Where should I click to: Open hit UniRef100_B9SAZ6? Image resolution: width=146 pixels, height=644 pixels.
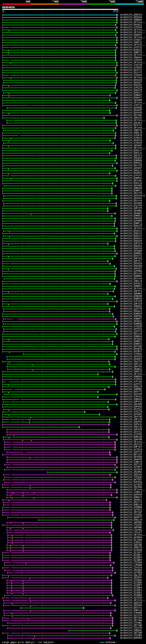point(131,17)
